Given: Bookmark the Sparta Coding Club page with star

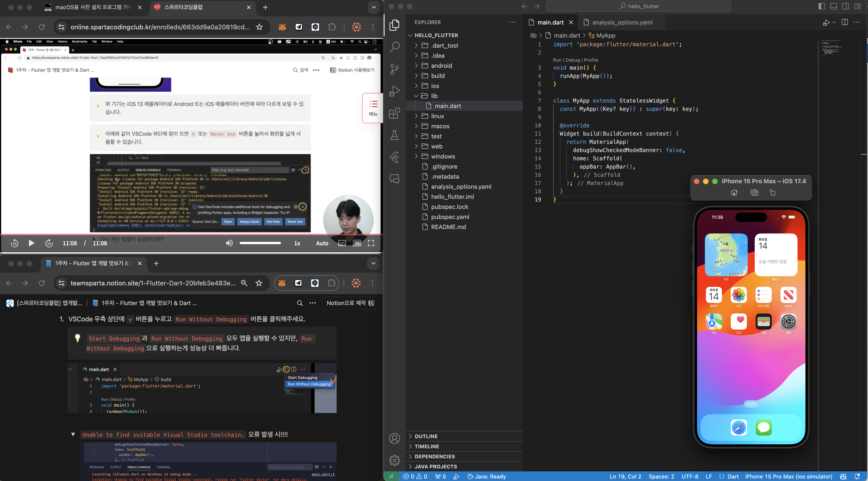Looking at the screenshot, I should 259,27.
